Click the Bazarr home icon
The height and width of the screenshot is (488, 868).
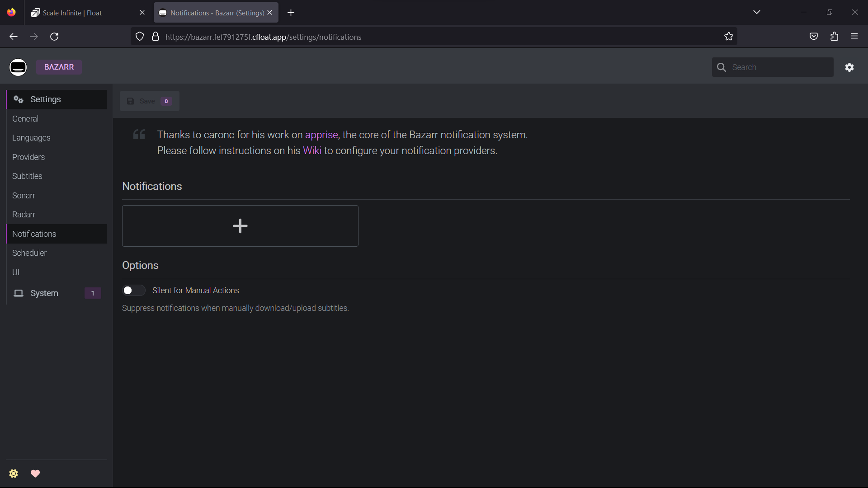click(x=18, y=67)
